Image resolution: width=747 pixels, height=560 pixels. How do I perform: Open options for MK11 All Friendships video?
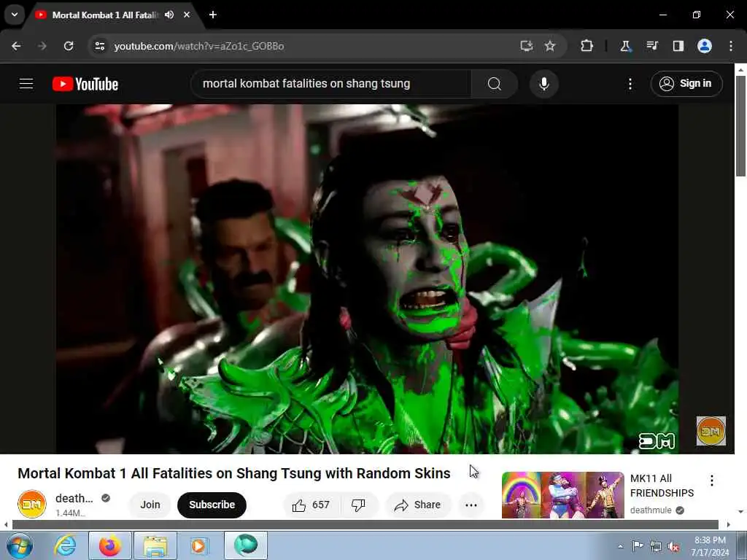(x=712, y=481)
